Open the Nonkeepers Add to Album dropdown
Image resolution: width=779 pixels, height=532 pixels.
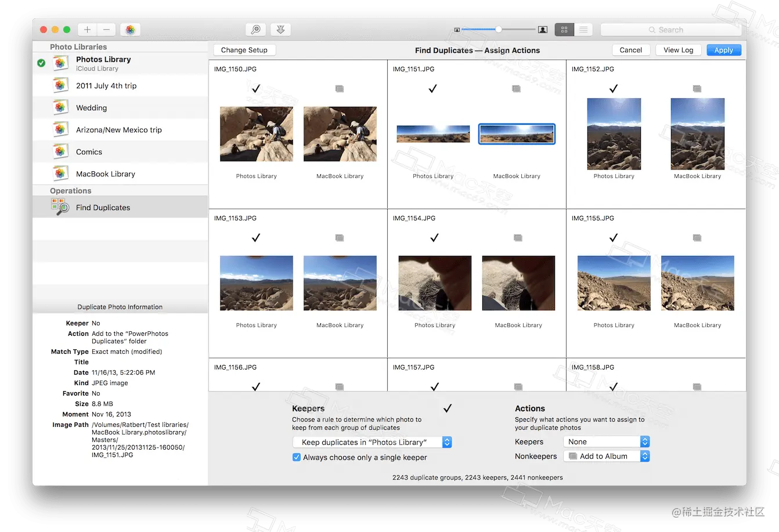pyautogui.click(x=606, y=456)
